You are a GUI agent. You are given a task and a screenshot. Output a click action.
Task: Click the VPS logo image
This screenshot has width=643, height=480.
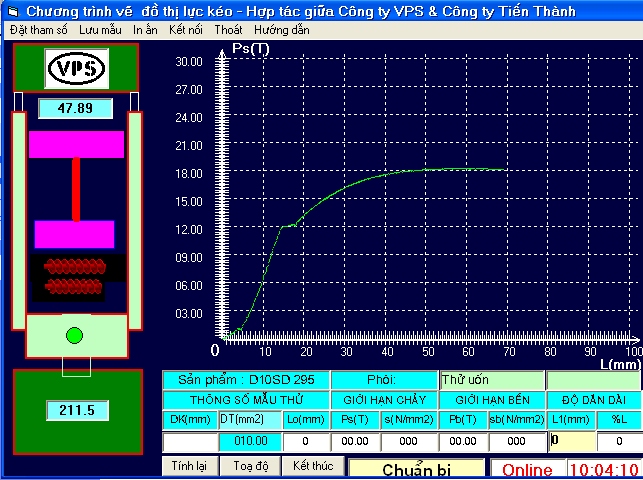coord(77,68)
